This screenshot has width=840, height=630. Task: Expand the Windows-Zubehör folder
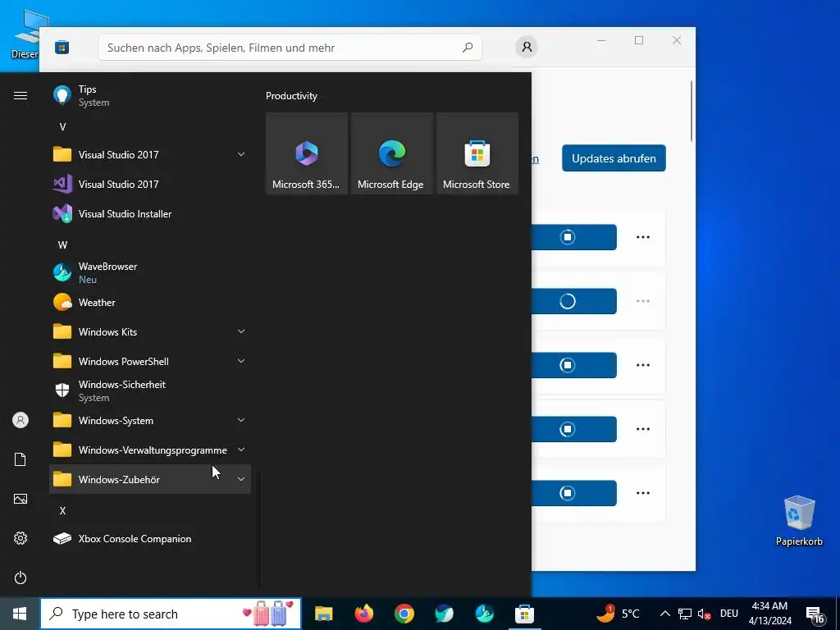[149, 479]
